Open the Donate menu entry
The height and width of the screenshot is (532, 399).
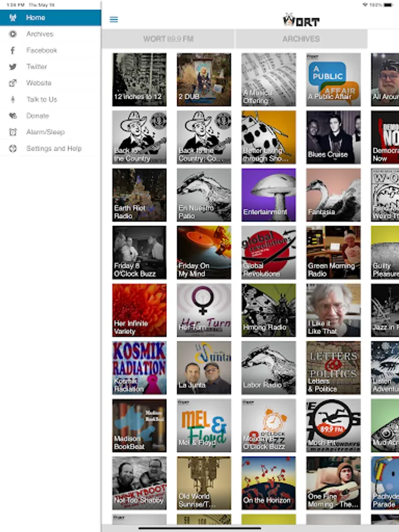(x=51, y=116)
